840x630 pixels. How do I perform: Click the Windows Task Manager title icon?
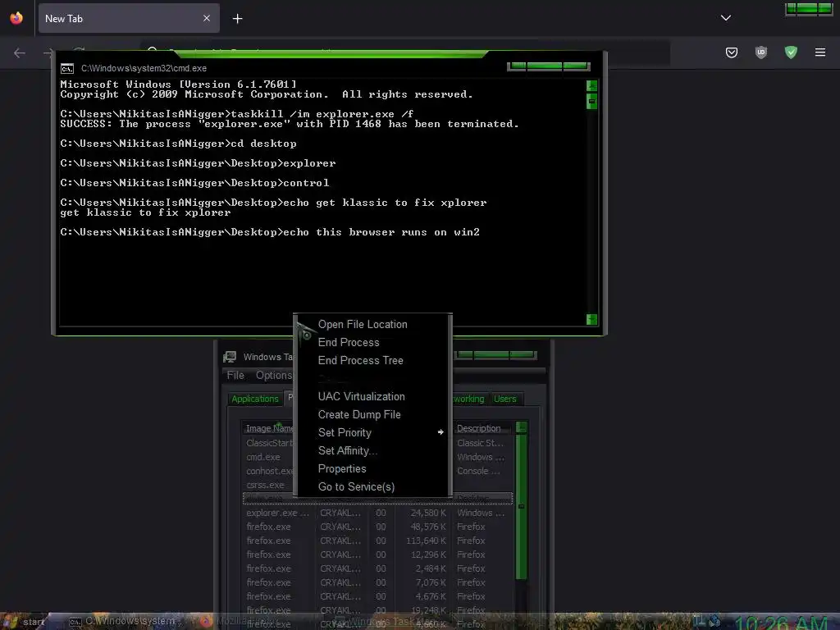(x=230, y=357)
